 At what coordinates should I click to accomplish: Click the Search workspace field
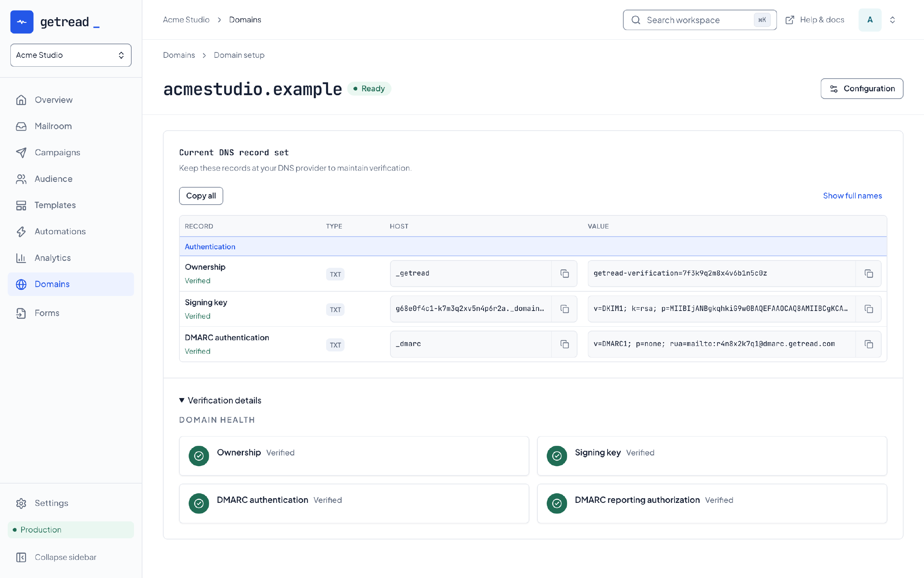pos(700,20)
